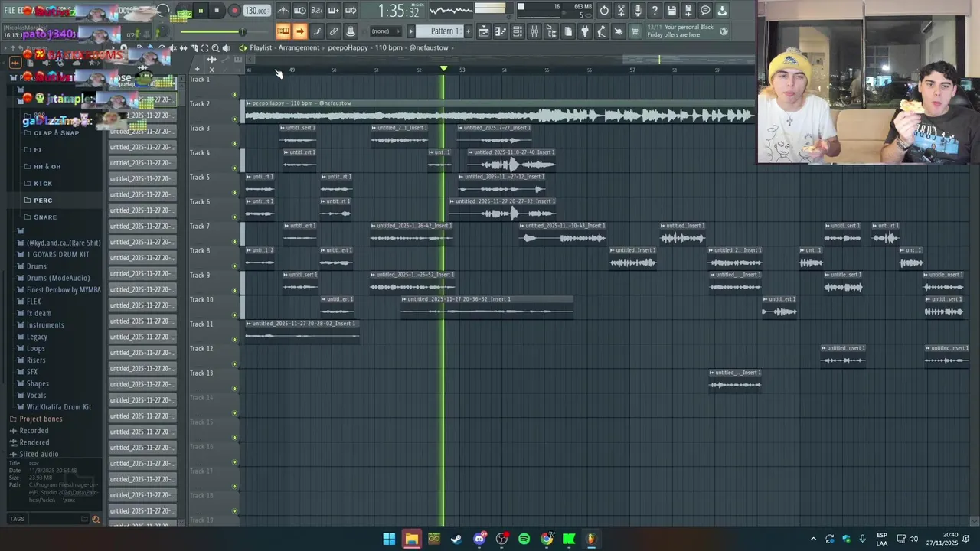Viewport: 980px width, 551px height.
Task: Expand Wiz Khalifa Drum Kit pack
Action: point(59,407)
